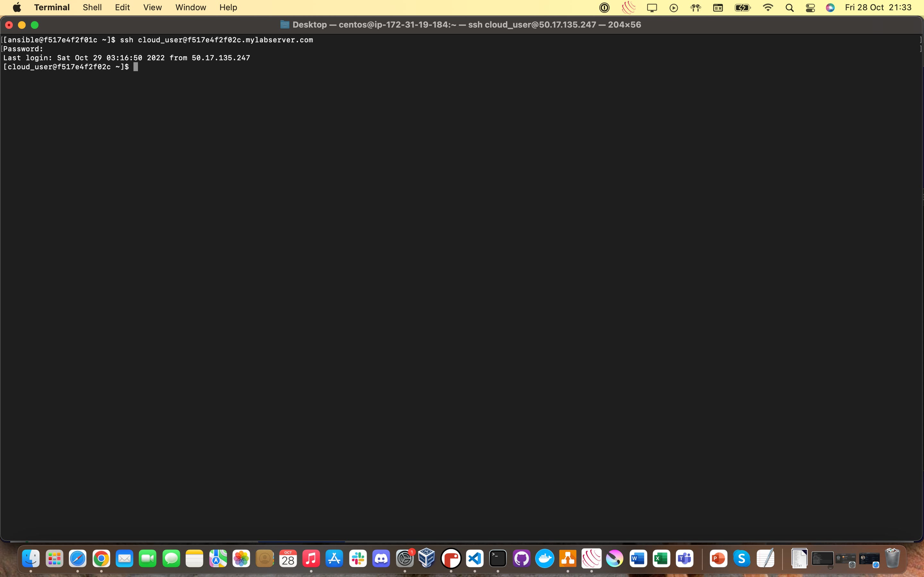The width and height of the screenshot is (924, 577).
Task: Open GitHub Desktop in the Dock
Action: coord(521,559)
